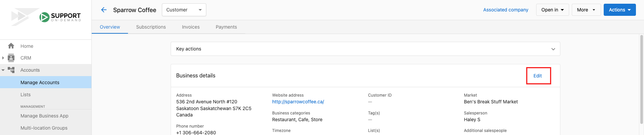Click the Home house icon in sidebar

pyautogui.click(x=11, y=46)
